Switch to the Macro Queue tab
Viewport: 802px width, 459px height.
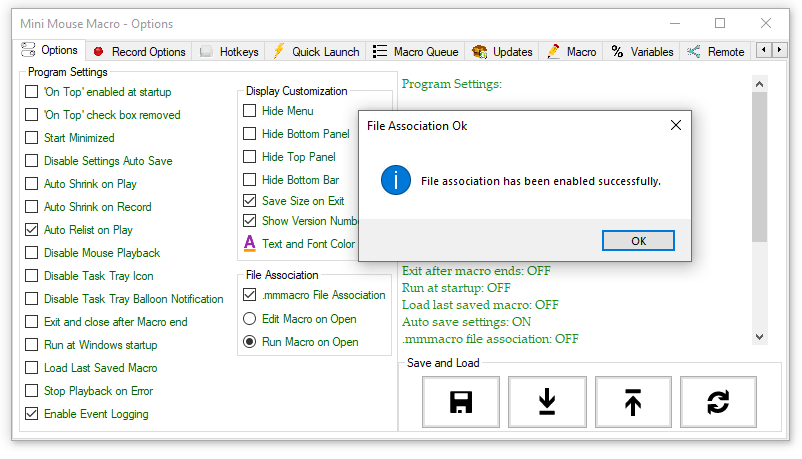click(415, 51)
